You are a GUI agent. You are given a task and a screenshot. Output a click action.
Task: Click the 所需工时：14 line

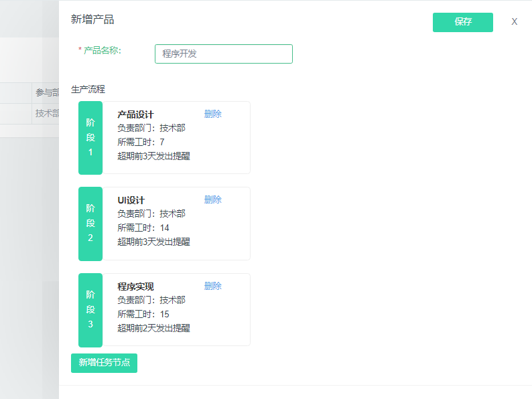pos(143,228)
